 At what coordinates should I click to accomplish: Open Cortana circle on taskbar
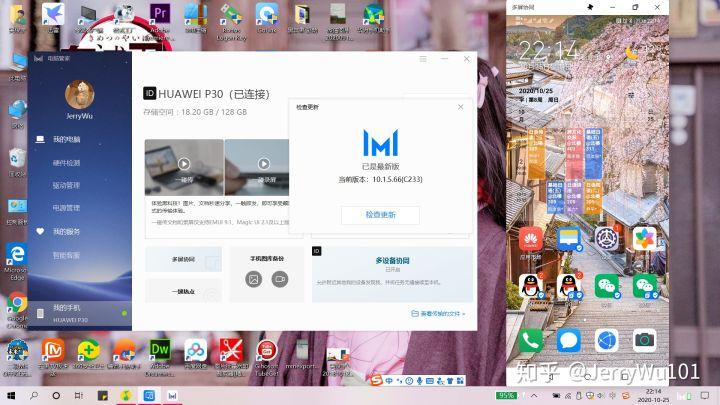point(56,395)
